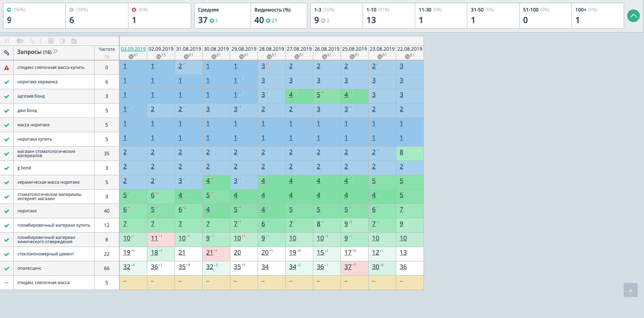Image resolution: width=644 pixels, height=318 pixels.
Task: Open the 03.09.2019 date link
Action: click(x=133, y=49)
